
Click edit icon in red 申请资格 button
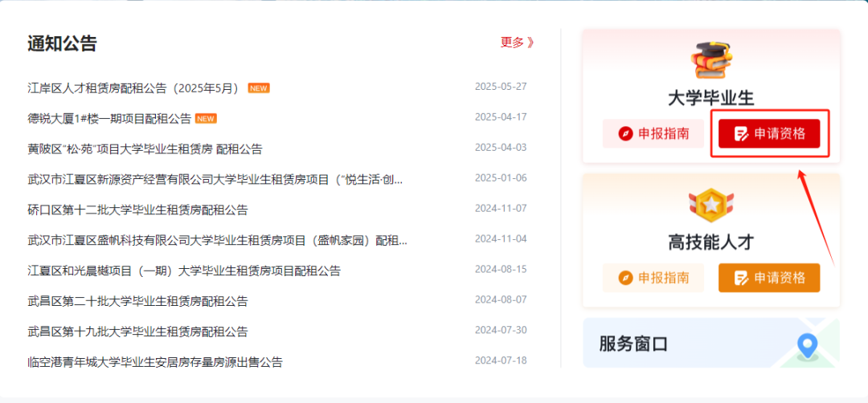[741, 134]
